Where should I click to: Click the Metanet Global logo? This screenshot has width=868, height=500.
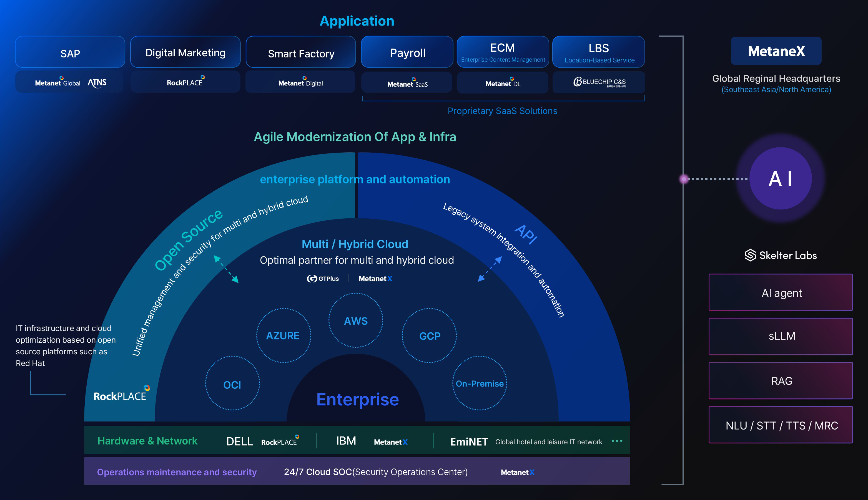tap(58, 82)
